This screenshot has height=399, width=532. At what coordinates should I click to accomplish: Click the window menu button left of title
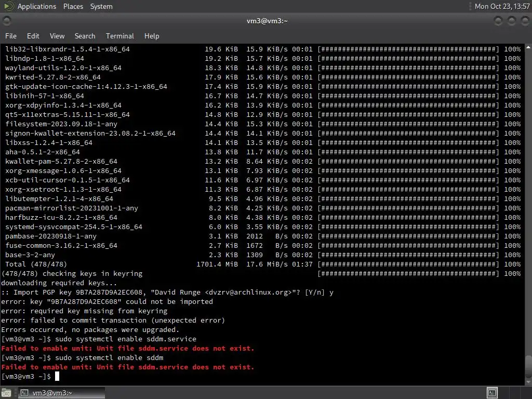pos(6,21)
